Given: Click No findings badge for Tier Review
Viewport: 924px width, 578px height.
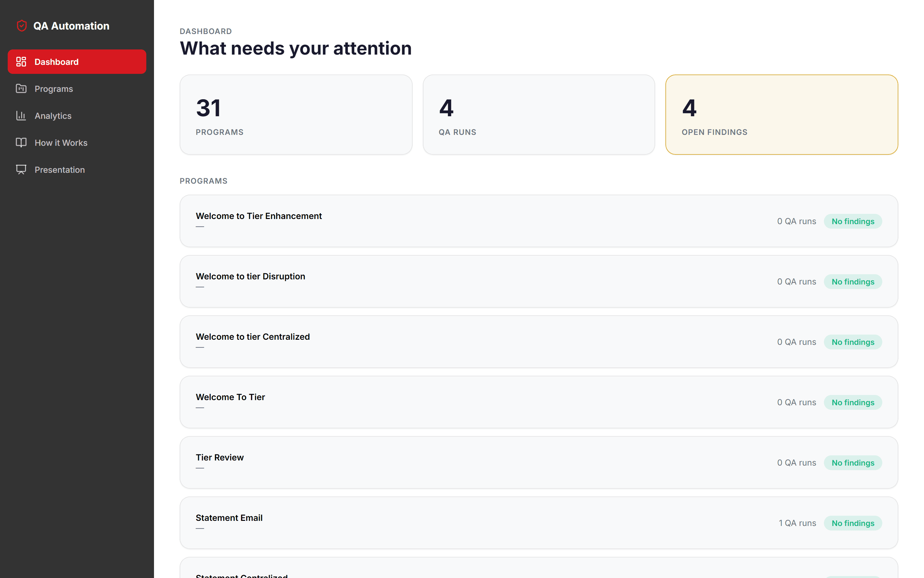Looking at the screenshot, I should (852, 463).
